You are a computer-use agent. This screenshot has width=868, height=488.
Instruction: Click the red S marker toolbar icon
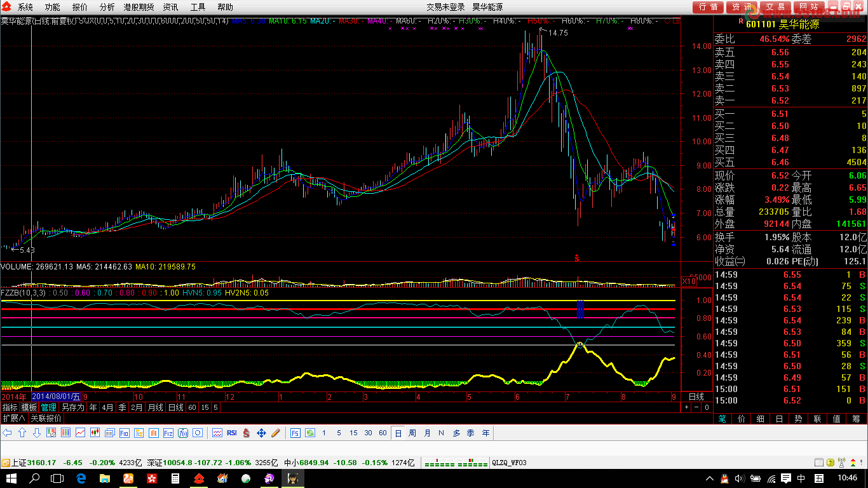click(x=246, y=433)
